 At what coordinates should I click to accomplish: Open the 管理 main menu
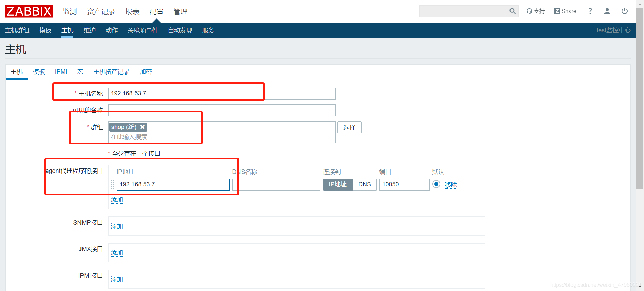[x=180, y=11]
